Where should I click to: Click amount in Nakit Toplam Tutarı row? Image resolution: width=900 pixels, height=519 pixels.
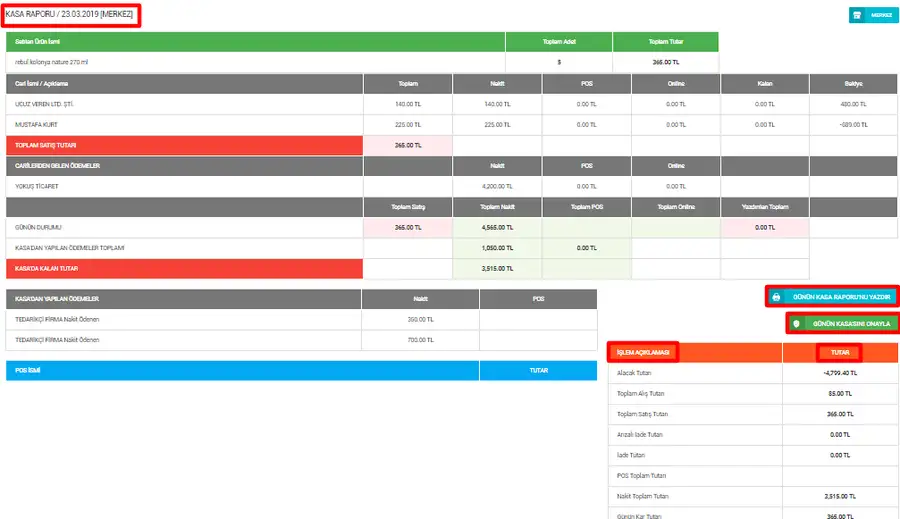pos(840,497)
